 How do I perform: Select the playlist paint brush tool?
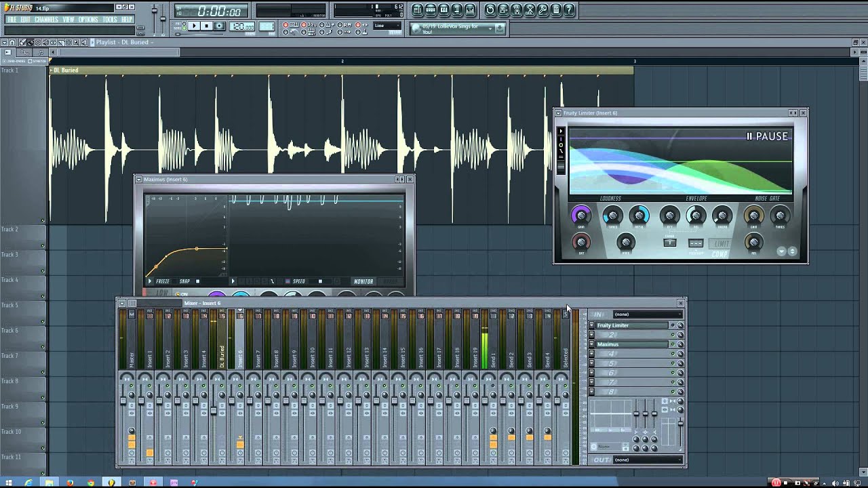pos(30,43)
